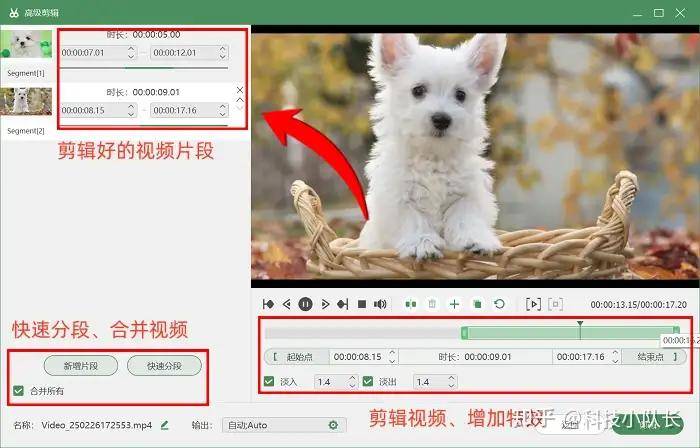Image resolution: width=700 pixels, height=448 pixels.
Task: Adjust Segment[1] end time 00:00:12.01 spinner
Action: tap(222, 53)
